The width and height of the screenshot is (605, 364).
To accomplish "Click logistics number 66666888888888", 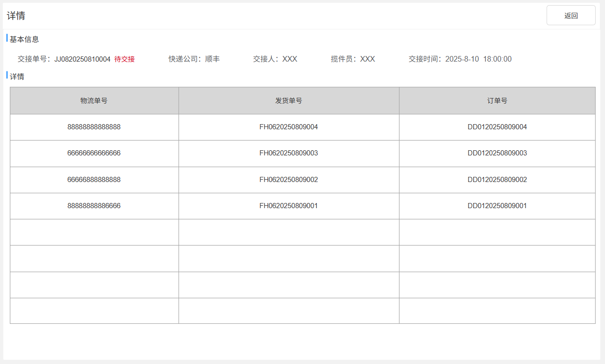I will pyautogui.click(x=94, y=180).
